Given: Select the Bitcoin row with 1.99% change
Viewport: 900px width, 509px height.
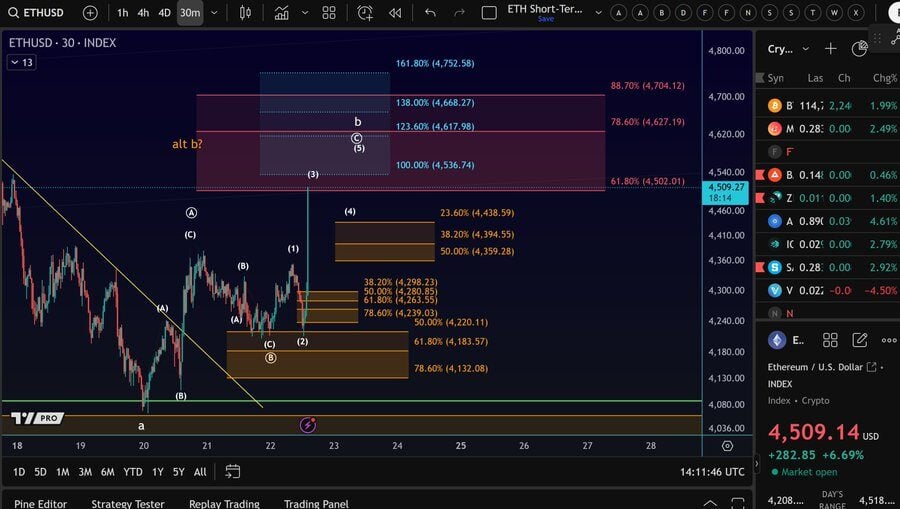Looking at the screenshot, I should pos(827,106).
